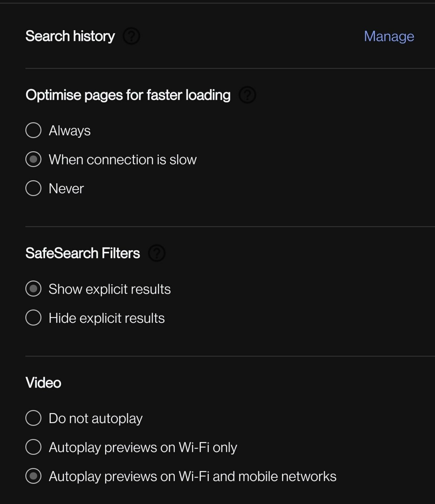Image resolution: width=435 pixels, height=504 pixels.
Task: Click the SafeSearch Filters section heading
Action: point(83,253)
